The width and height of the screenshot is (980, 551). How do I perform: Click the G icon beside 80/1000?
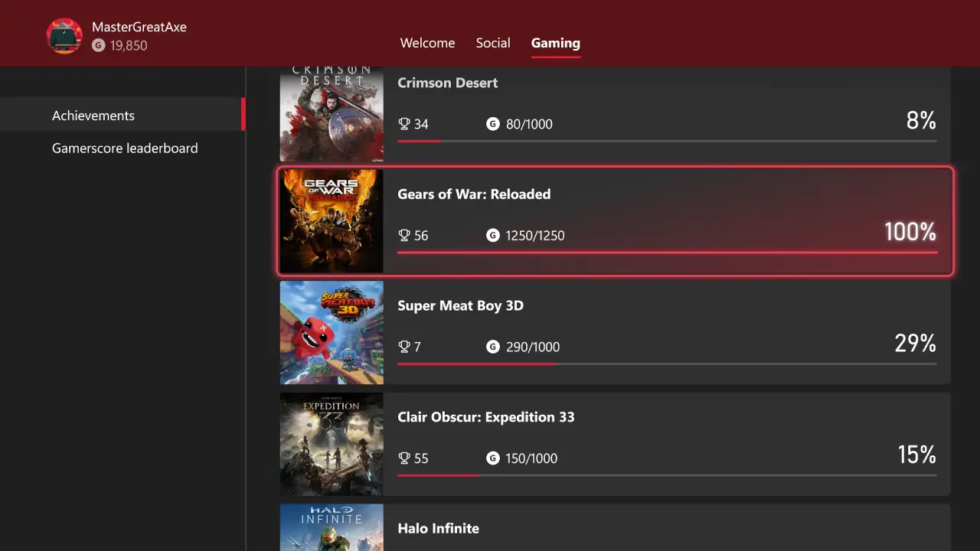click(x=493, y=124)
